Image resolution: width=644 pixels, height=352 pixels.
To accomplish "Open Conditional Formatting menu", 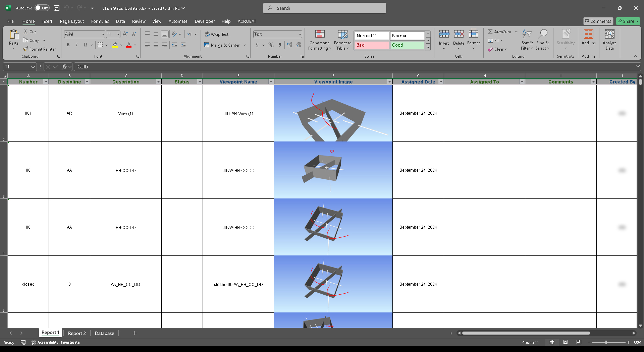I will 320,40.
